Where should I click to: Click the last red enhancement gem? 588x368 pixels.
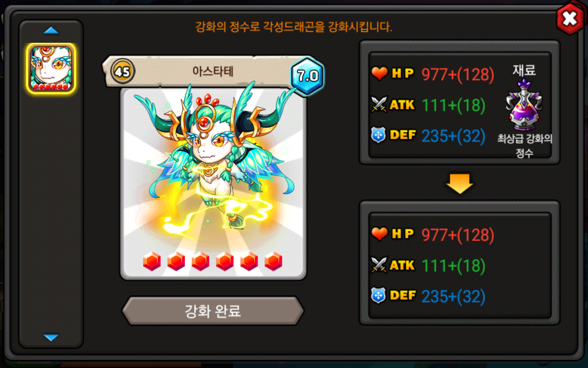click(x=273, y=261)
